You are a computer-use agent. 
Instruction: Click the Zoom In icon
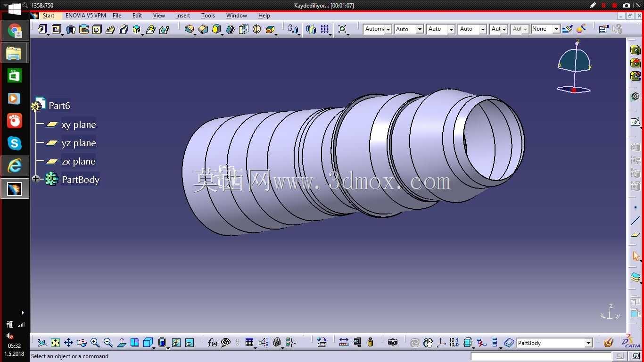[x=95, y=343]
